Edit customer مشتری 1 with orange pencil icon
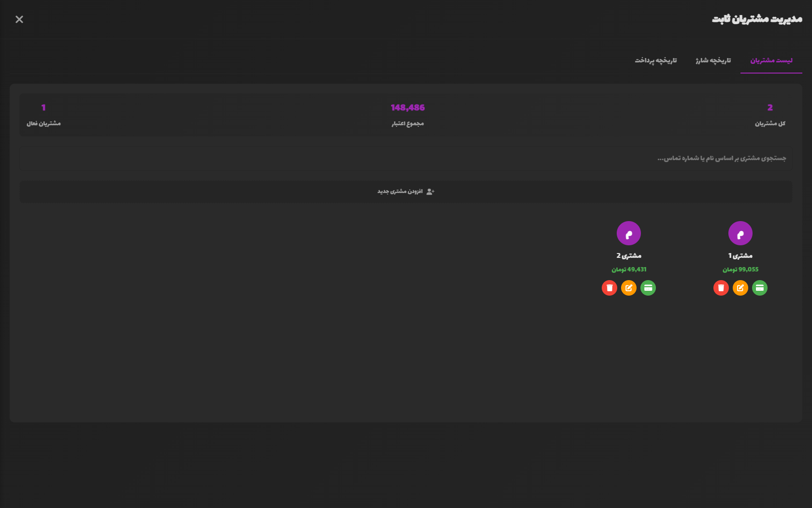812x508 pixels. coord(740,288)
